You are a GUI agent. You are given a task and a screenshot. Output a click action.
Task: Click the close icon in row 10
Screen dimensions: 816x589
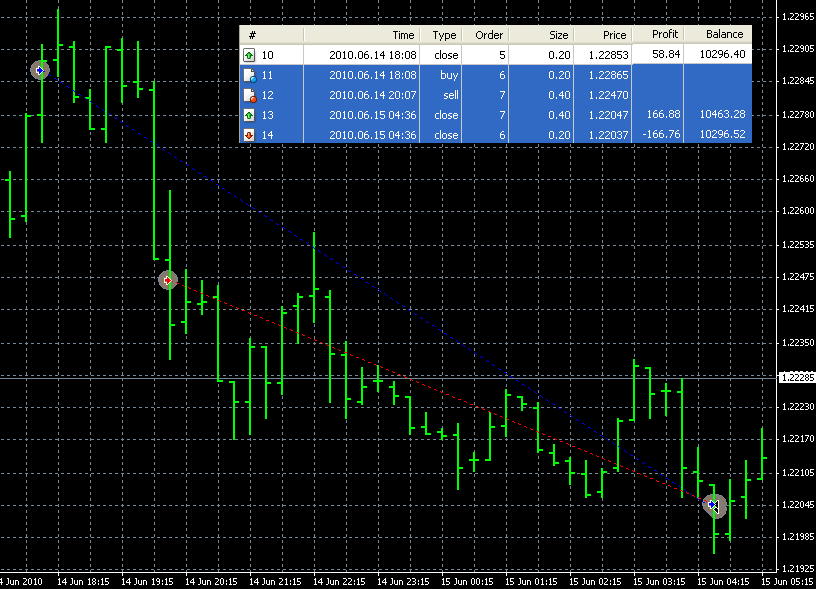point(249,55)
